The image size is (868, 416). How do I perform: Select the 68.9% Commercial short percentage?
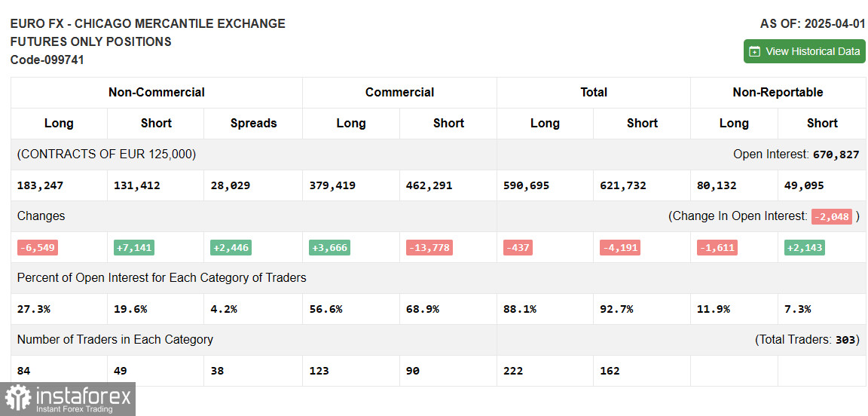point(423,309)
